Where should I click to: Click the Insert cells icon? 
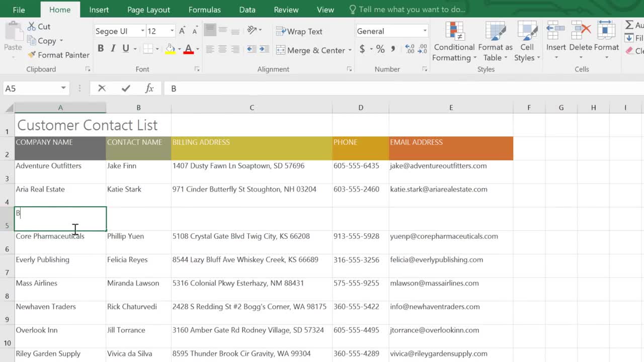(x=556, y=30)
